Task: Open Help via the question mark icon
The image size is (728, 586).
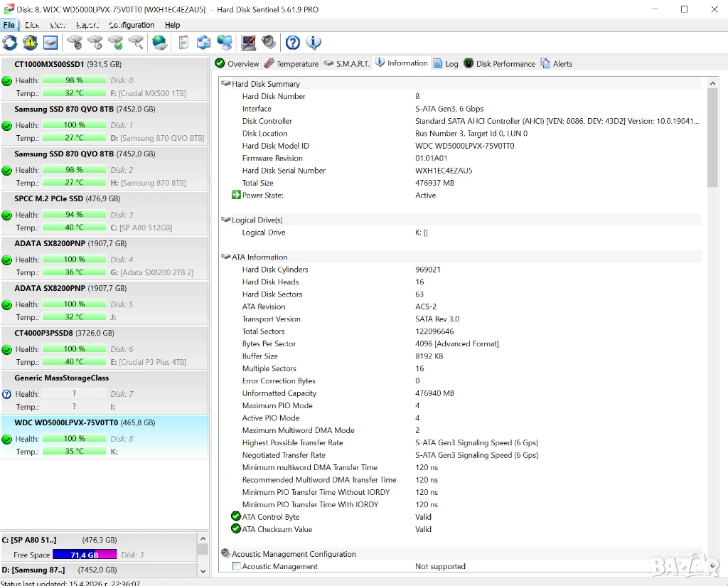Action: point(292,43)
